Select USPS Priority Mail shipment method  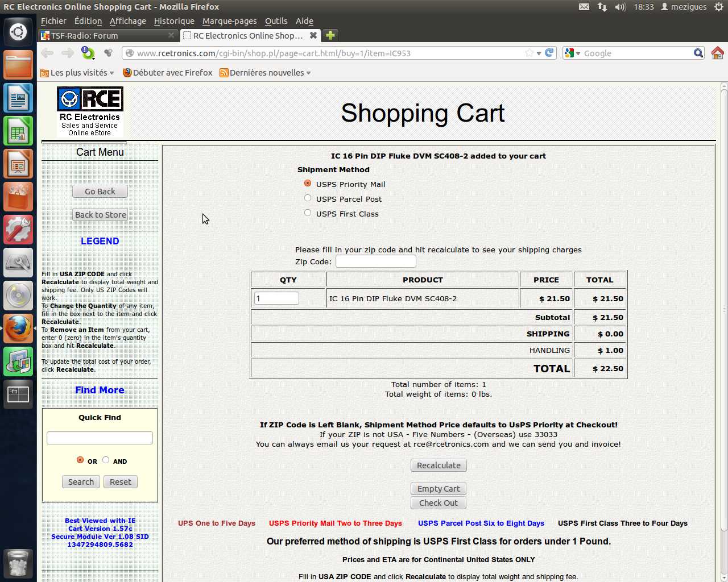[x=308, y=184]
